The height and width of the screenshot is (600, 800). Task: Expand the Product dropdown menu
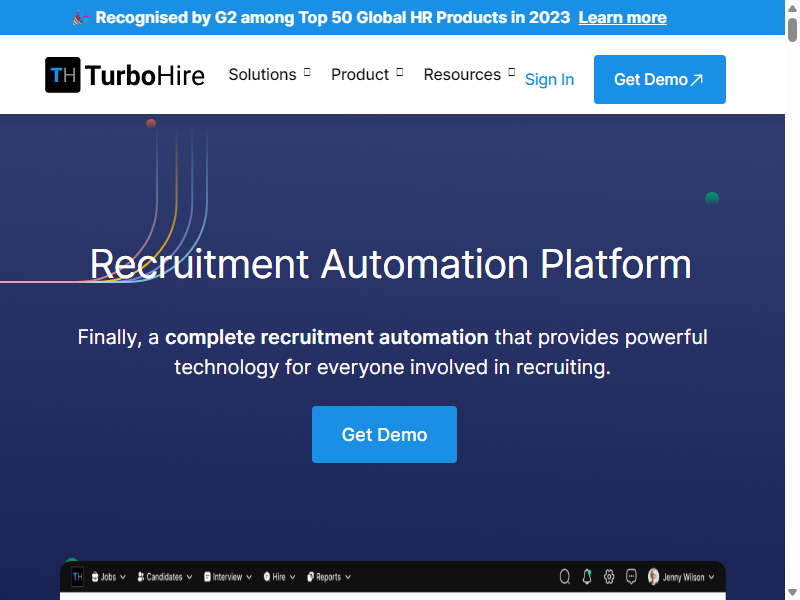(367, 74)
